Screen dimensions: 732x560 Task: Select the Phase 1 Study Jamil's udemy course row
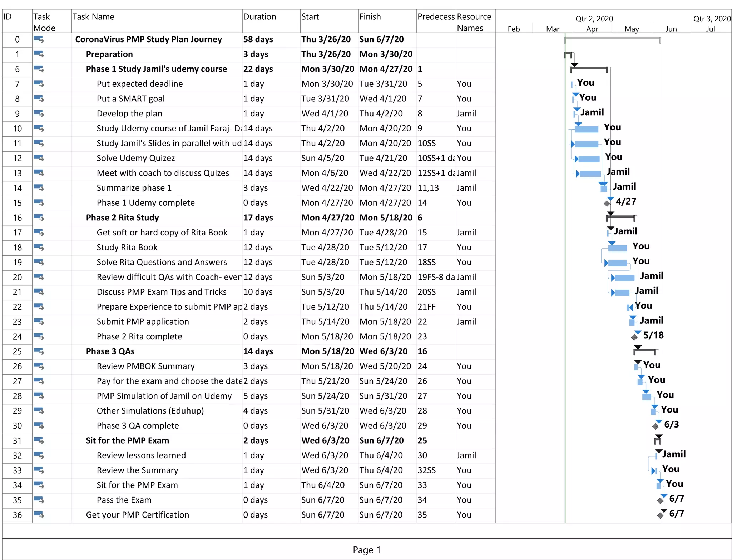coord(248,69)
